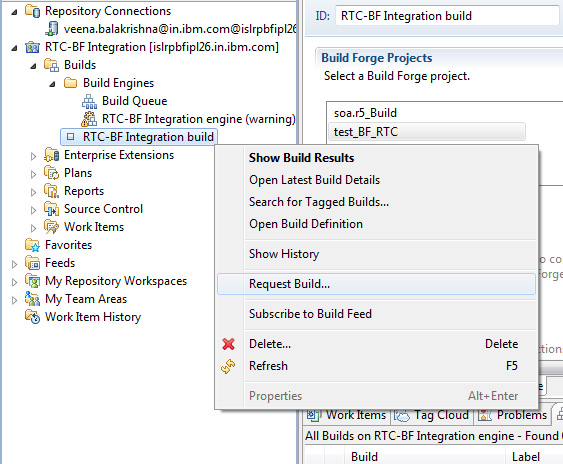
Task: Click the RTC-BF Integration project area icon
Action: pyautogui.click(x=32, y=47)
